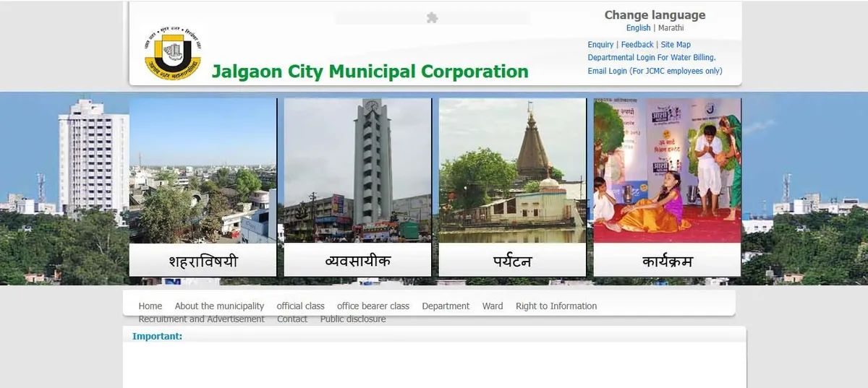
Task: View the Site Map page
Action: pos(676,45)
